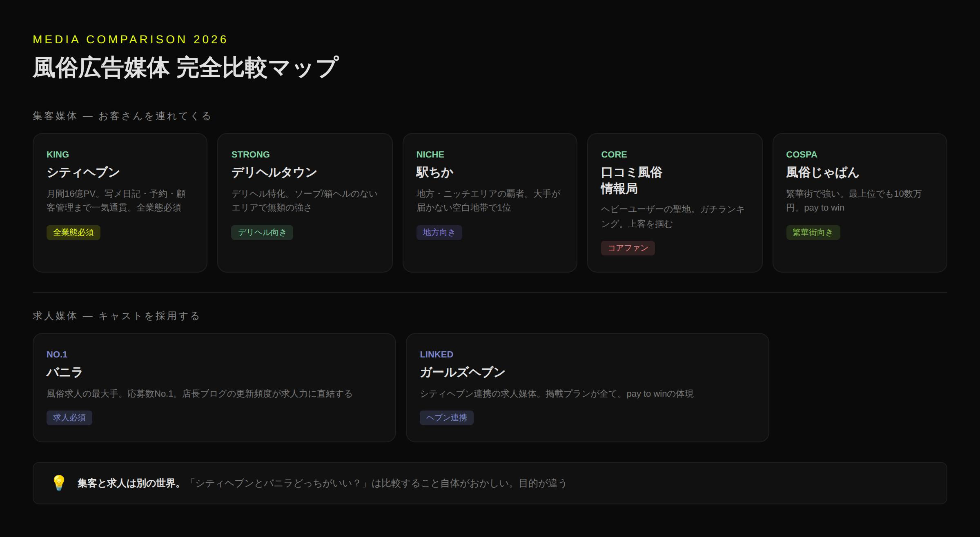Click the 全業態必須 tag on シティヘブン card
This screenshot has height=537, width=980.
pyautogui.click(x=73, y=232)
